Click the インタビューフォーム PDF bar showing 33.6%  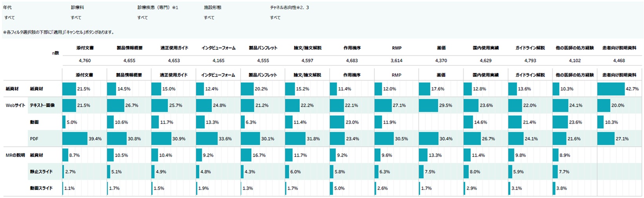207,139
